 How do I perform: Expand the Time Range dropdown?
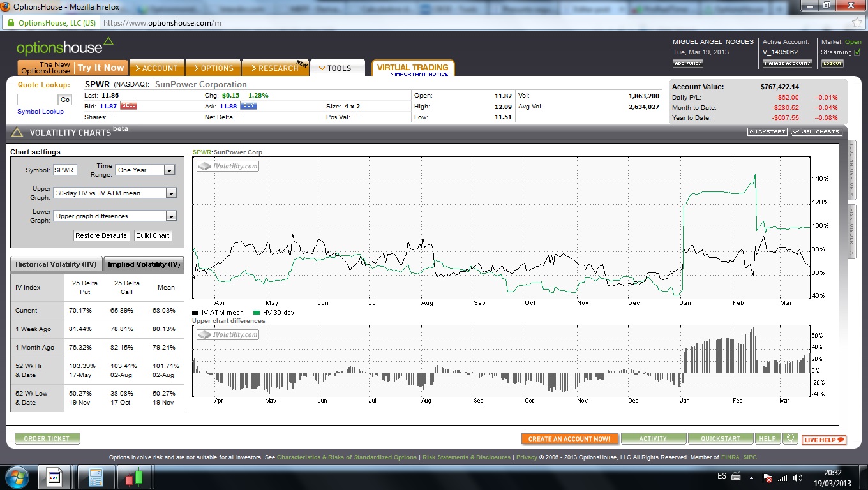click(169, 170)
